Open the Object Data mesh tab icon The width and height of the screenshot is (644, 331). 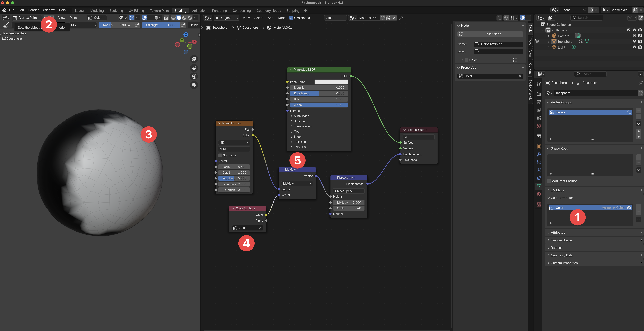click(x=538, y=186)
